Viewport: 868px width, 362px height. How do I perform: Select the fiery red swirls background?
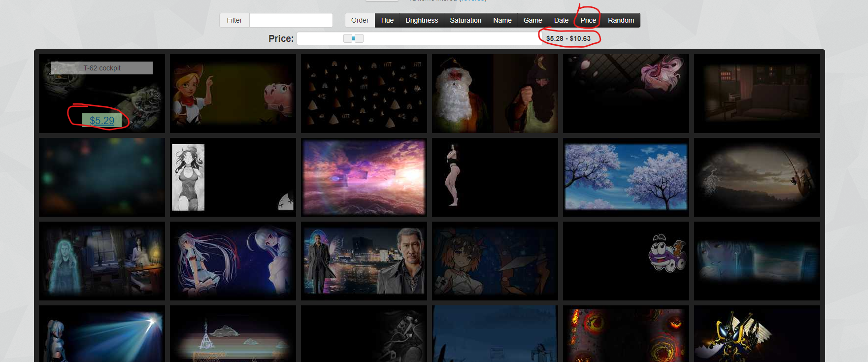tap(626, 334)
